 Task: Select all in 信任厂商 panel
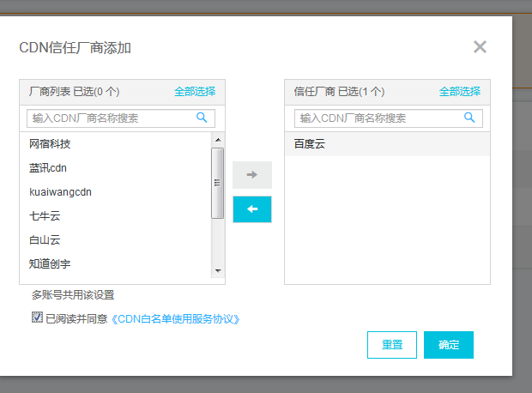460,91
